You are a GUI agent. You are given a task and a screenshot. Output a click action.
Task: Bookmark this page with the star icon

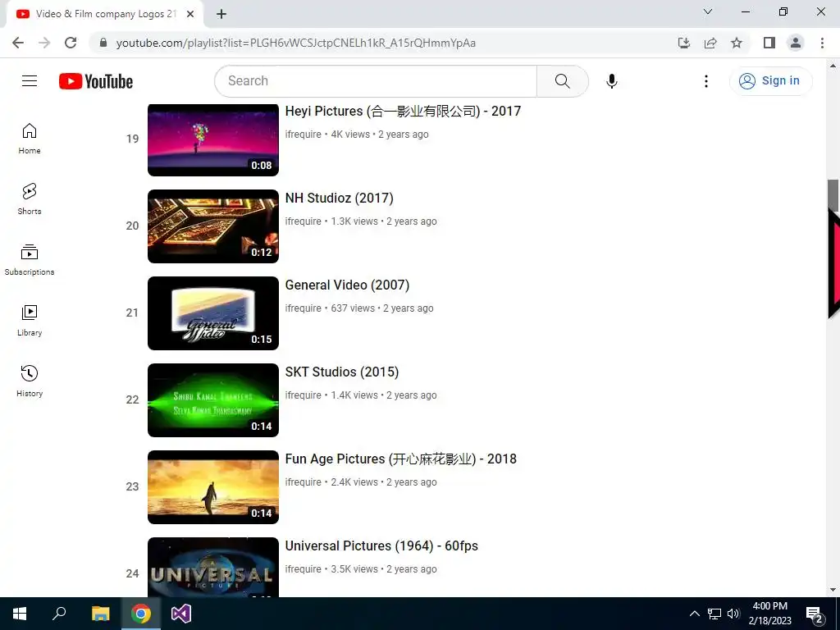coord(737,43)
